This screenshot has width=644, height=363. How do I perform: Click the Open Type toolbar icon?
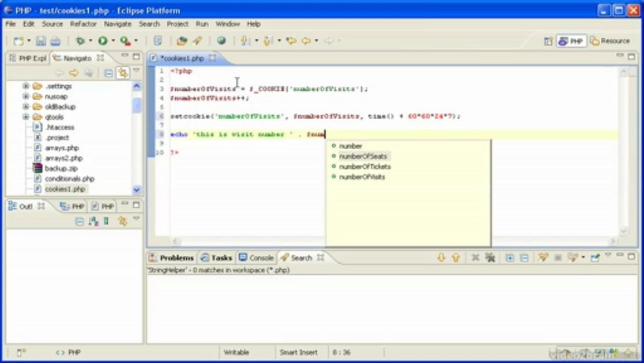(182, 41)
